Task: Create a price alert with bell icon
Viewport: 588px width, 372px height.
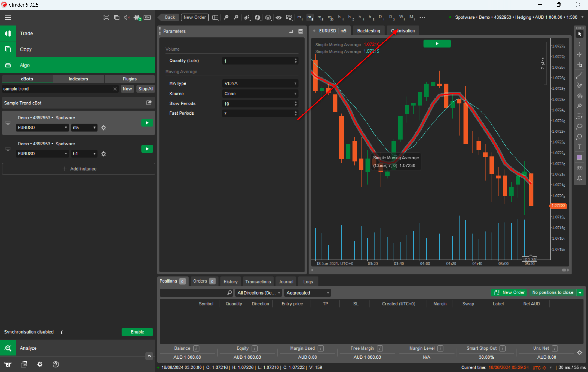Action: [x=580, y=178]
